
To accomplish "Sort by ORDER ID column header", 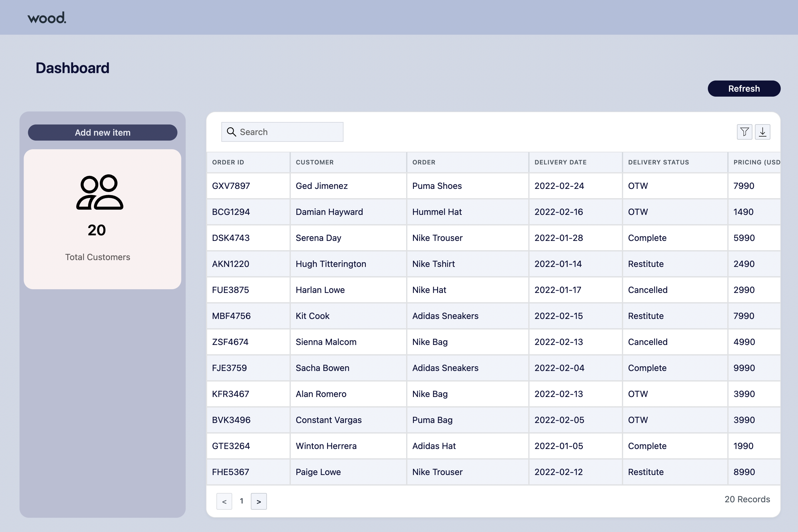I will coord(228,162).
